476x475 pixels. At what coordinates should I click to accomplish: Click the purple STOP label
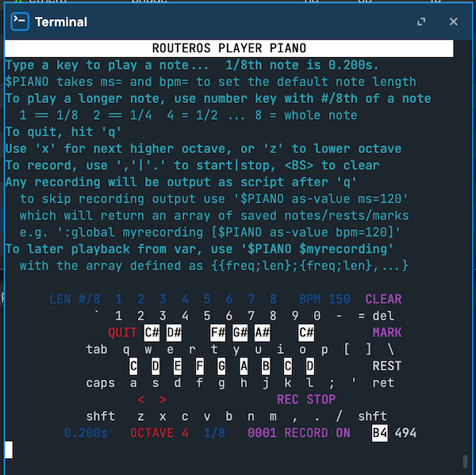(321, 400)
